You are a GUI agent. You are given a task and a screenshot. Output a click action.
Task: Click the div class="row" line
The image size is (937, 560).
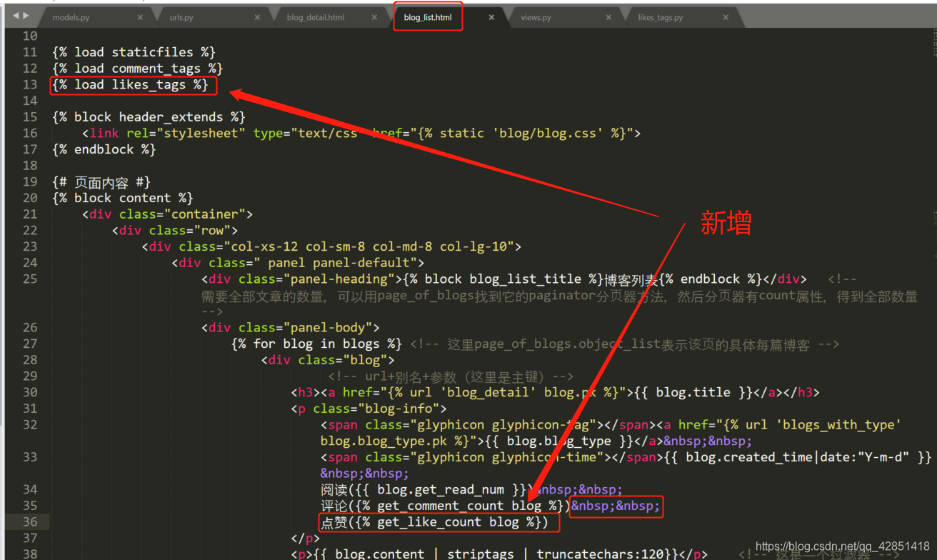click(x=174, y=231)
